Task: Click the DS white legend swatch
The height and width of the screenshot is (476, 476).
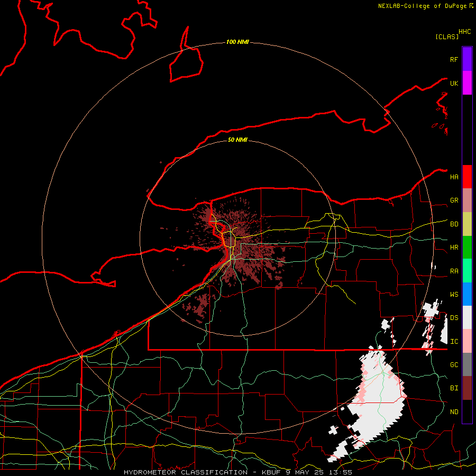Action: pos(467,317)
